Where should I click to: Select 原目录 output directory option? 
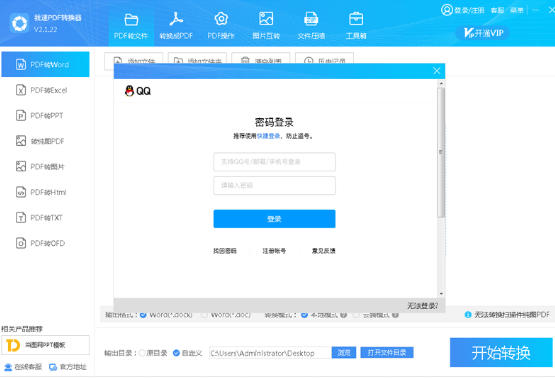click(153, 353)
